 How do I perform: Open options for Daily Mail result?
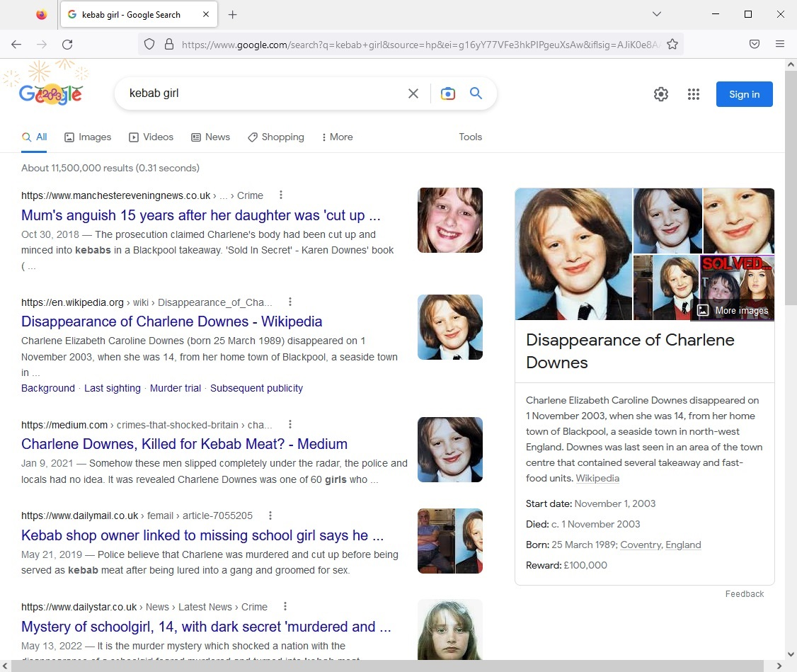click(270, 516)
